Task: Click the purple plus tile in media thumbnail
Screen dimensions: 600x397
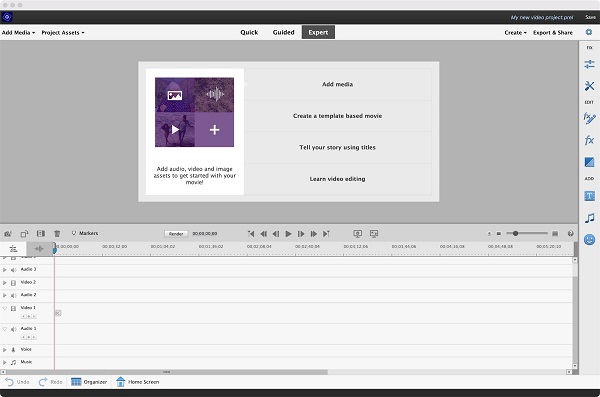Action: (214, 129)
